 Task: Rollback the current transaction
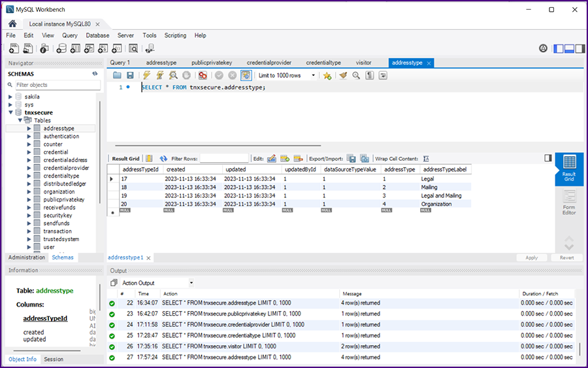(233, 75)
